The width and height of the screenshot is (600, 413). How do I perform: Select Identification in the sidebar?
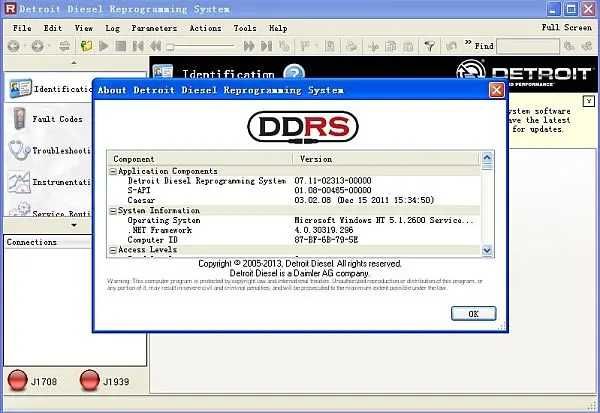49,89
